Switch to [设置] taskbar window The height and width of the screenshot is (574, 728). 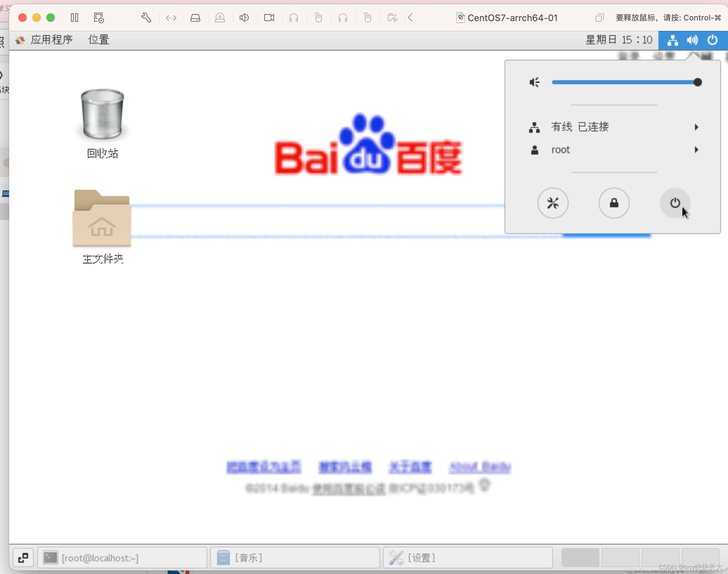[x=468, y=557]
